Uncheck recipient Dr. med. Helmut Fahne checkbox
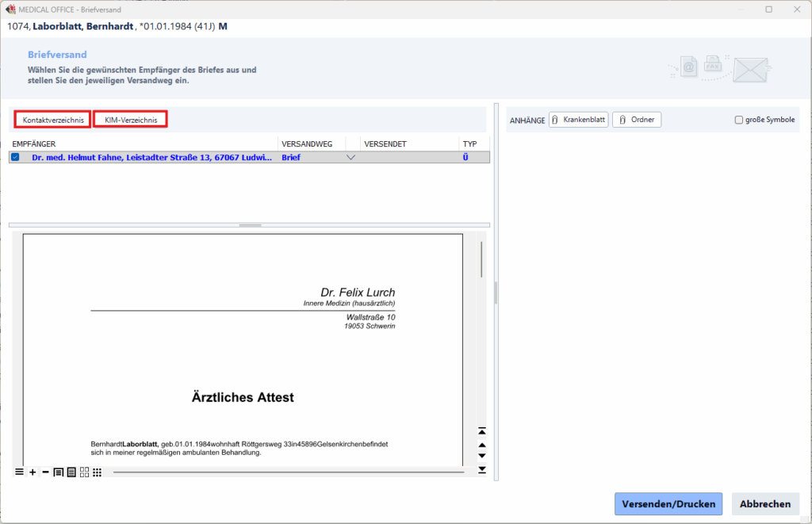 (x=15, y=158)
